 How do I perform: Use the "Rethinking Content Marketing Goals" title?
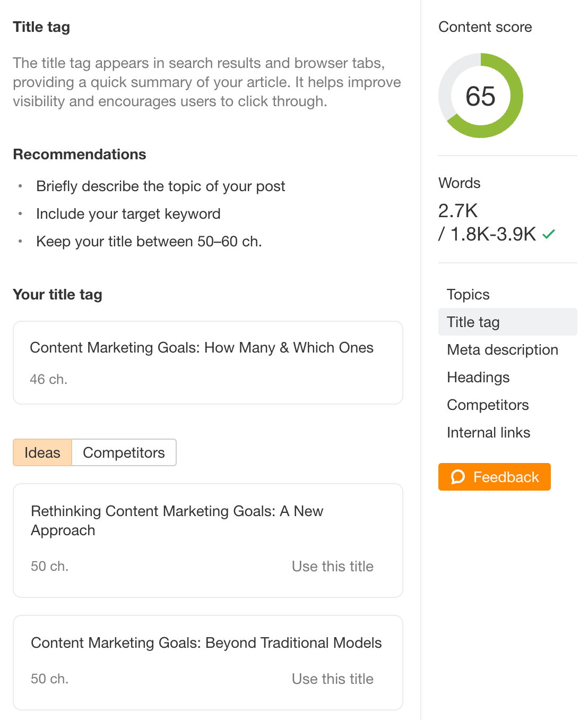pyautogui.click(x=332, y=566)
